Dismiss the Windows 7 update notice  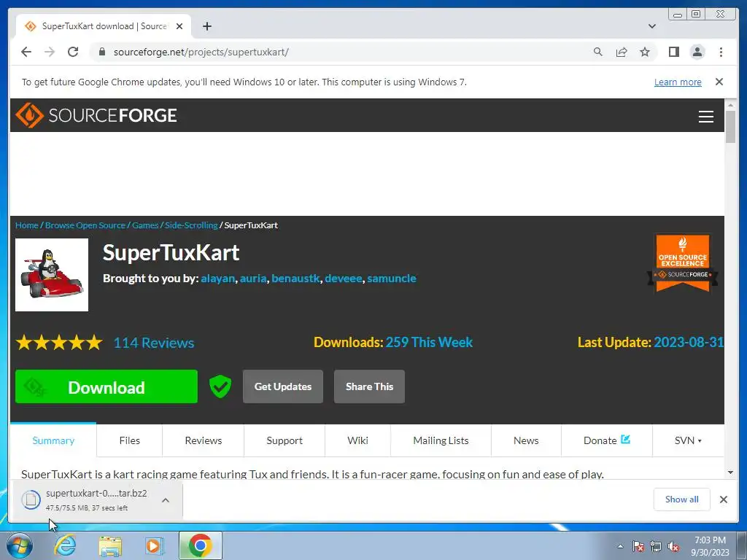pos(719,82)
